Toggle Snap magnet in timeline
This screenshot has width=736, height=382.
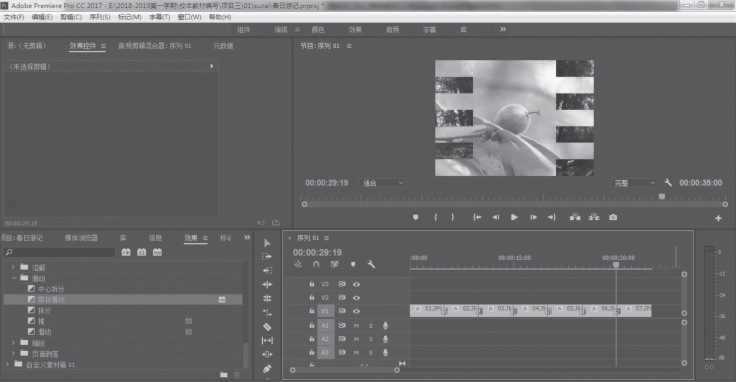point(316,264)
